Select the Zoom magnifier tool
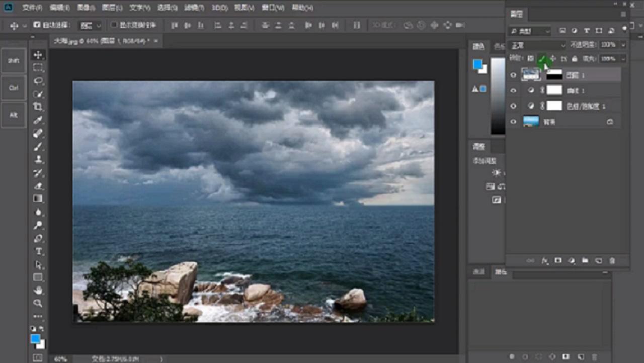644x363 pixels. [x=38, y=303]
